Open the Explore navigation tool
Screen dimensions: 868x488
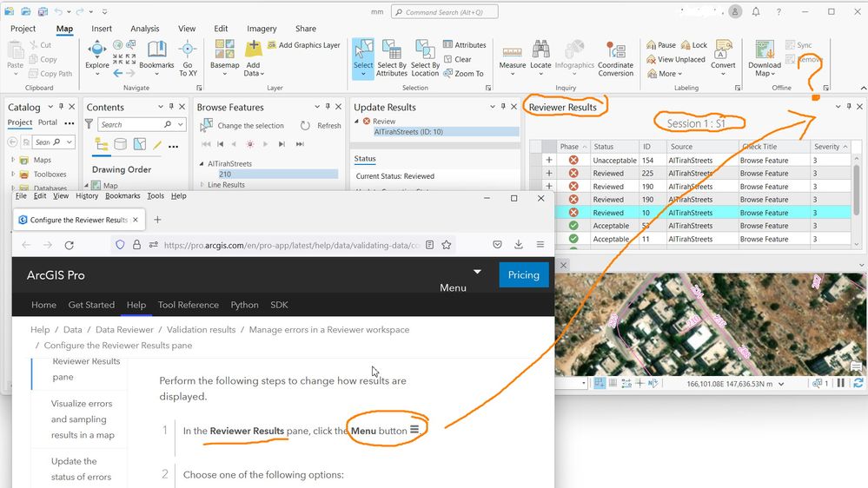coord(96,57)
